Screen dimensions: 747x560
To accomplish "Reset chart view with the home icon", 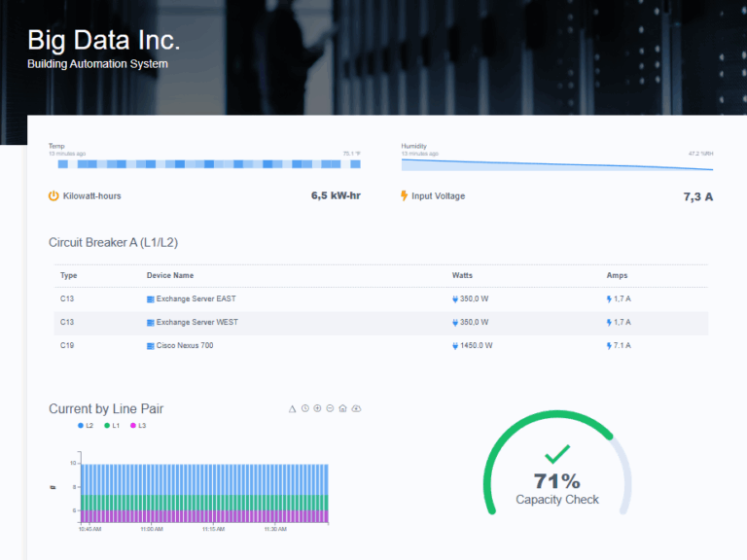I will (342, 408).
